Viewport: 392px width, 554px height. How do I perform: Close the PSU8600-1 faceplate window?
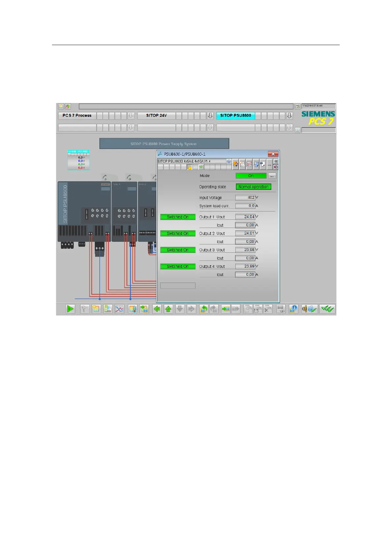click(x=273, y=154)
